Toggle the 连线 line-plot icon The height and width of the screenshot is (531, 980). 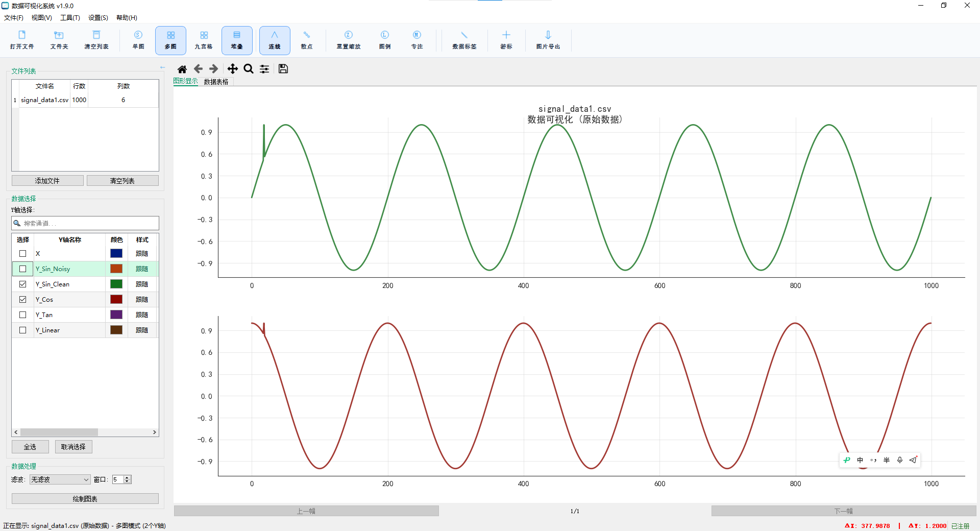[x=275, y=40]
